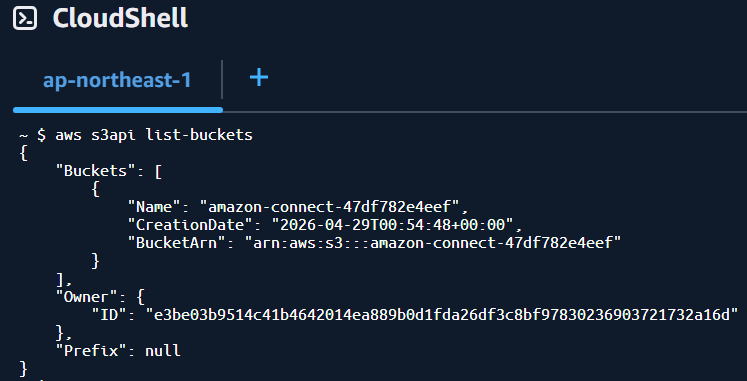
Task: Click the tilde dollar shell prompt
Action: (33, 135)
